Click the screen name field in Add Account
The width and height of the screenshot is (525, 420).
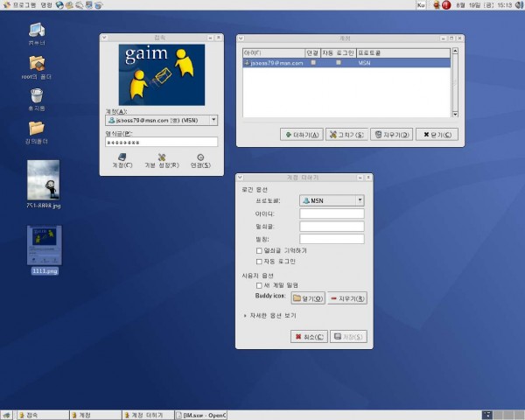click(x=332, y=213)
